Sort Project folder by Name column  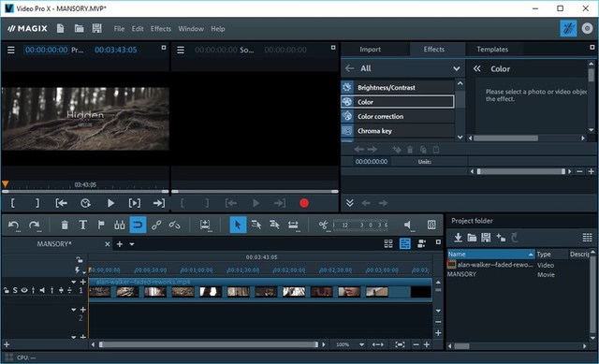(490, 254)
